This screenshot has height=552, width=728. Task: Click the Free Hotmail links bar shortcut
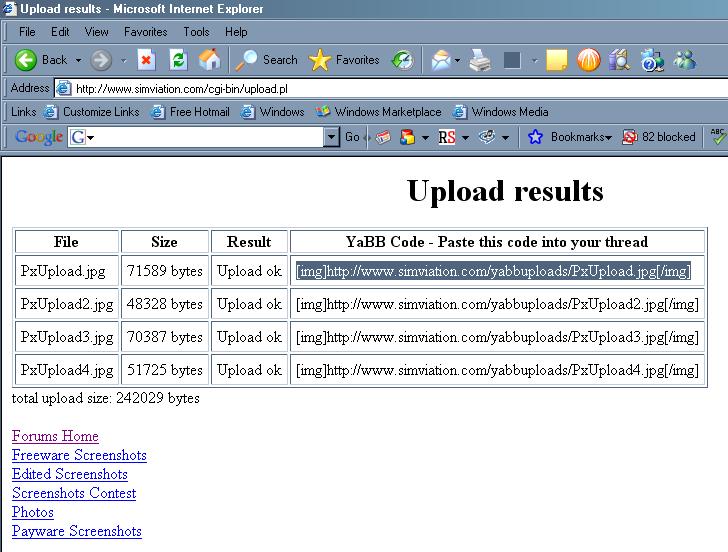click(x=199, y=112)
